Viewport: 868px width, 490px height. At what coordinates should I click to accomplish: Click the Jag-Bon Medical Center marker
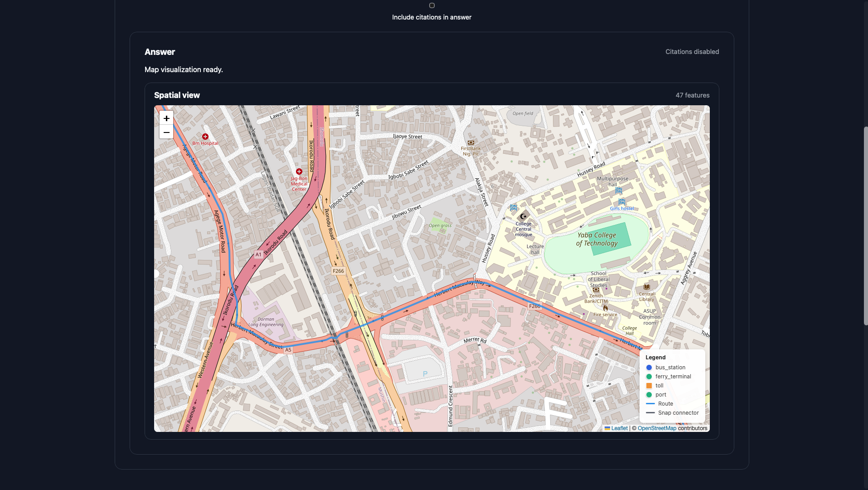299,171
